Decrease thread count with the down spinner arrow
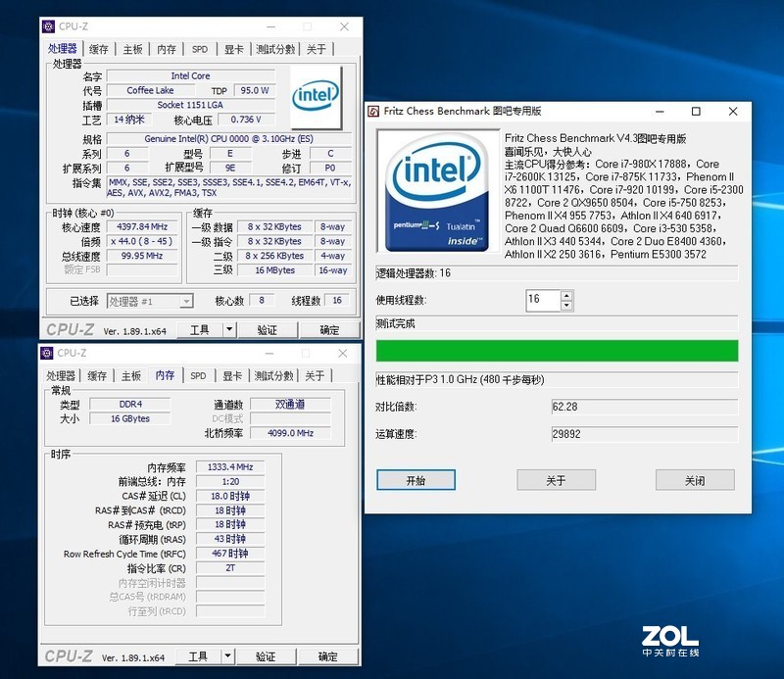 tap(565, 305)
